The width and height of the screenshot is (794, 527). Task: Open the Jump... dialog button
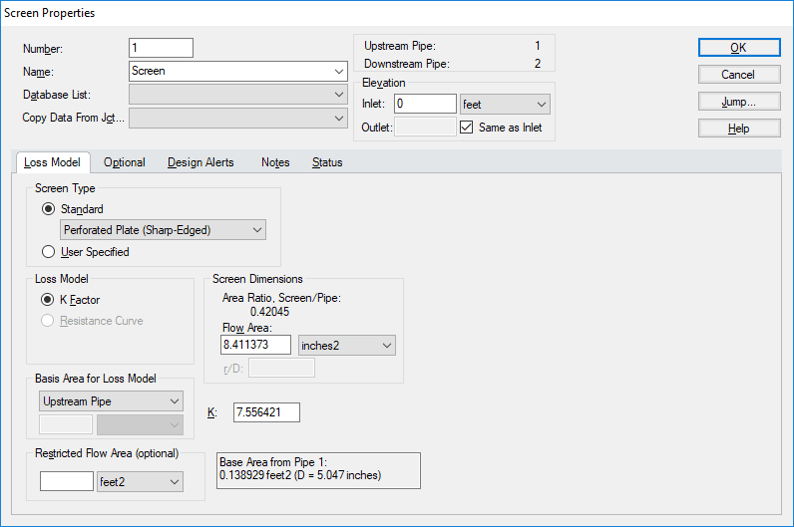(x=738, y=102)
